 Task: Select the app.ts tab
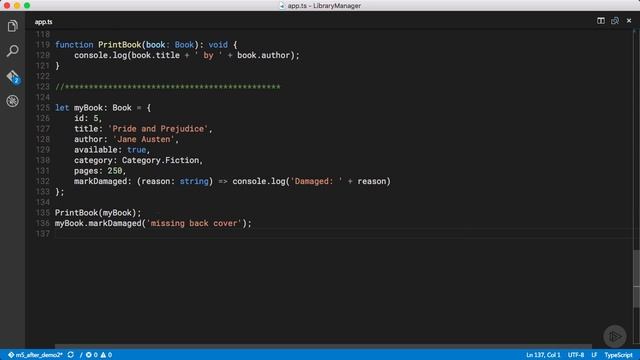(x=44, y=22)
